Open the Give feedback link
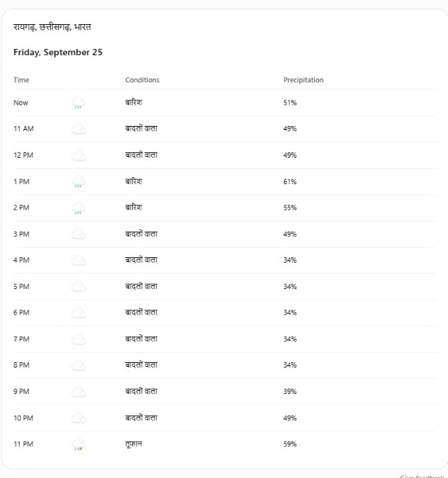 click(422, 476)
